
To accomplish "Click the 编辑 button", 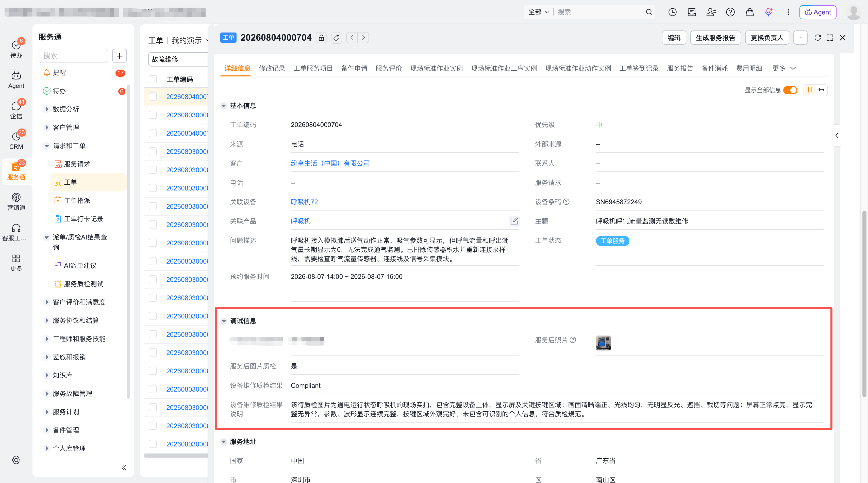I will coord(674,38).
